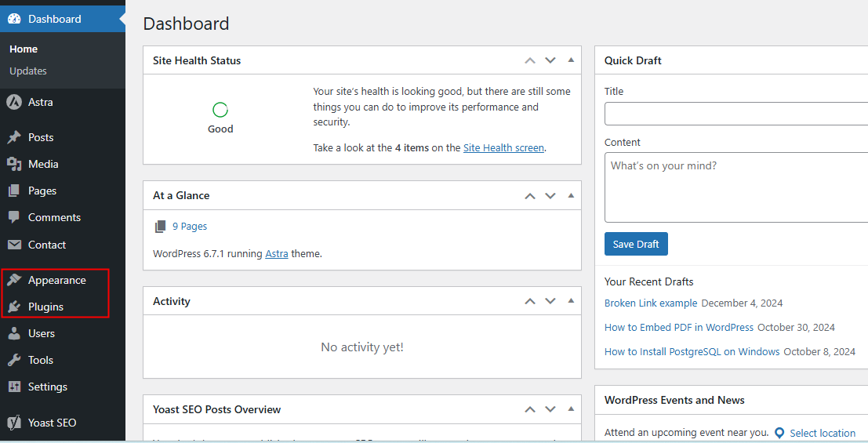Move Yoast SEO Posts Overview widget up
This screenshot has height=443, width=868.
[530, 409]
